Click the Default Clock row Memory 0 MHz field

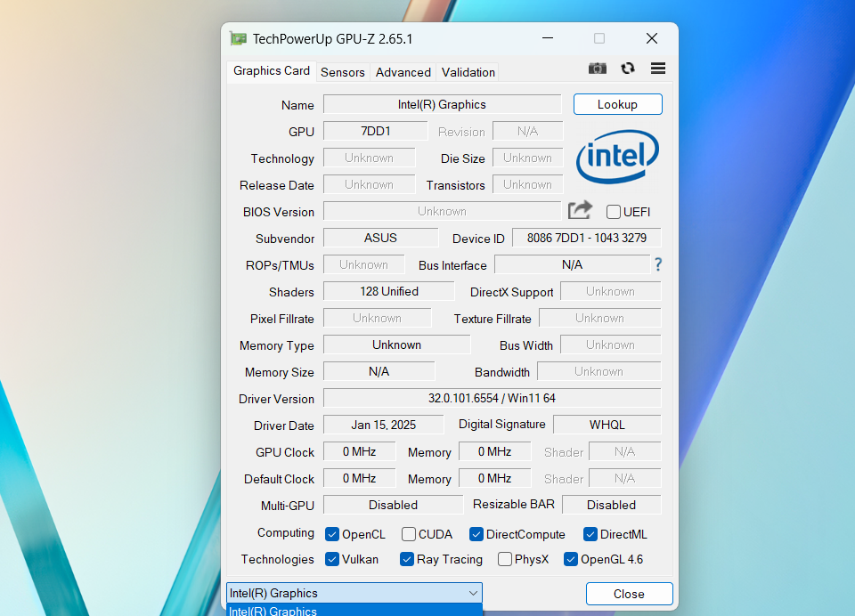click(x=494, y=478)
